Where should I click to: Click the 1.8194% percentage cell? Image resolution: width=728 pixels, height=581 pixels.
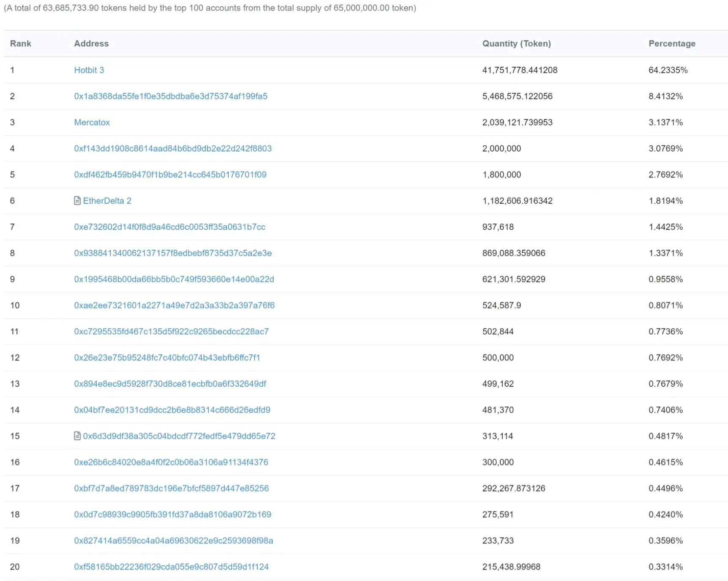pyautogui.click(x=666, y=201)
